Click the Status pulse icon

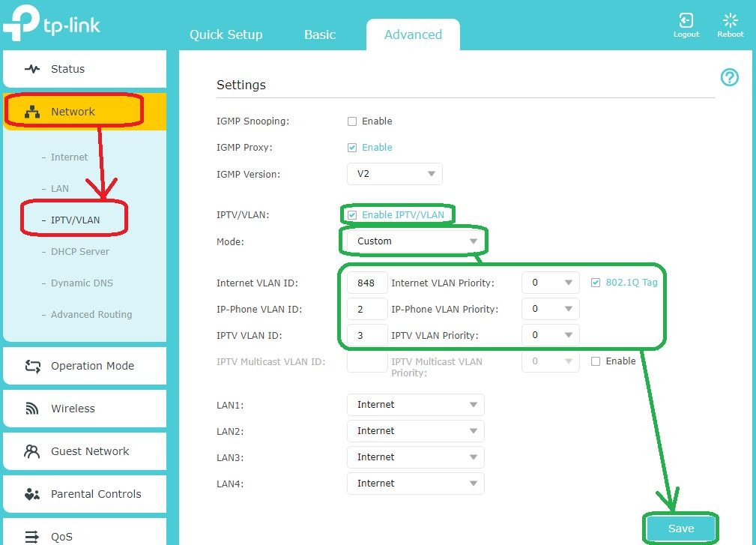(32, 69)
